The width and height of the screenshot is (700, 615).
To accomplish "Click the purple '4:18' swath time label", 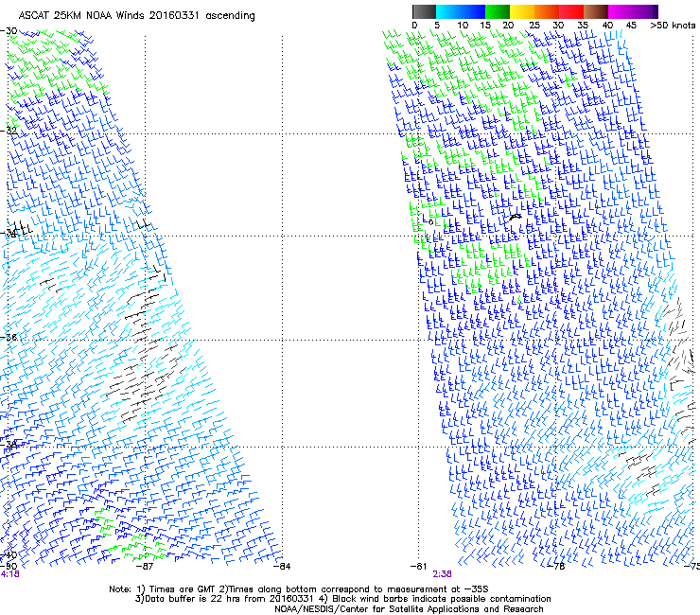I will (x=9, y=574).
